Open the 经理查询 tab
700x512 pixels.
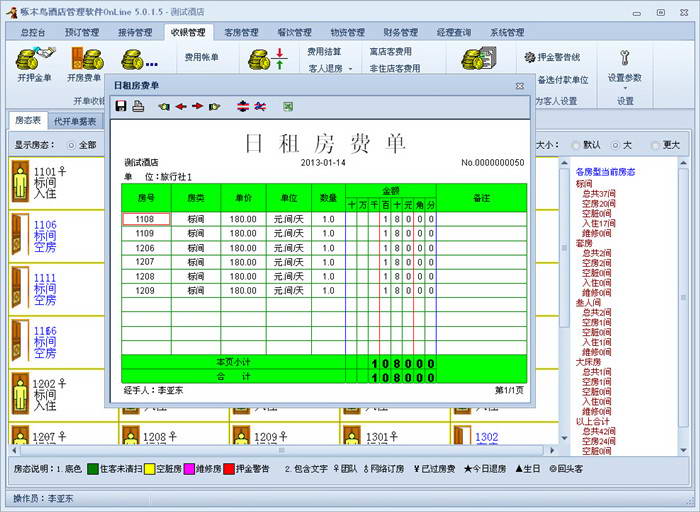pyautogui.click(x=454, y=32)
